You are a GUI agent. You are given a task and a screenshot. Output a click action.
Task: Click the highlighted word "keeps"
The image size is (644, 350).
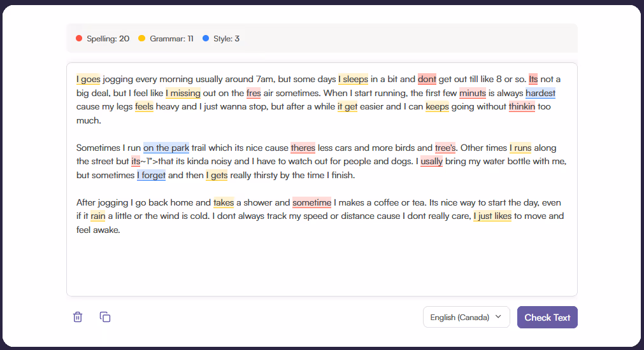point(437,107)
